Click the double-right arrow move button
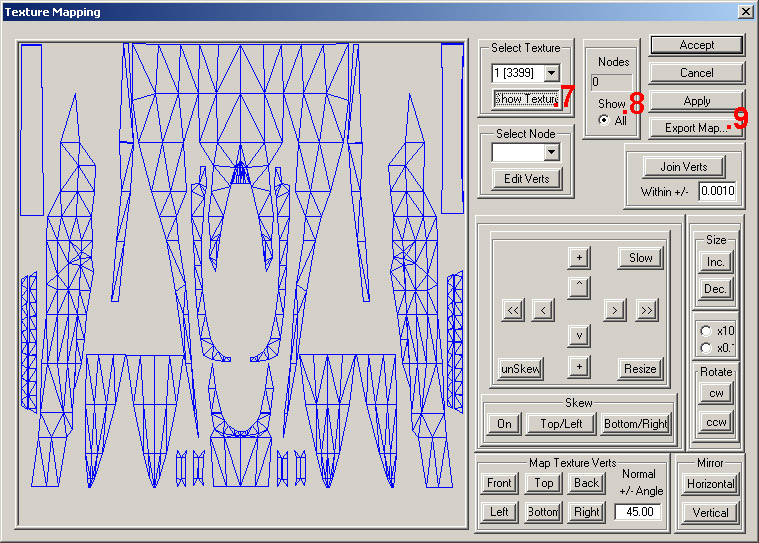 (x=646, y=311)
